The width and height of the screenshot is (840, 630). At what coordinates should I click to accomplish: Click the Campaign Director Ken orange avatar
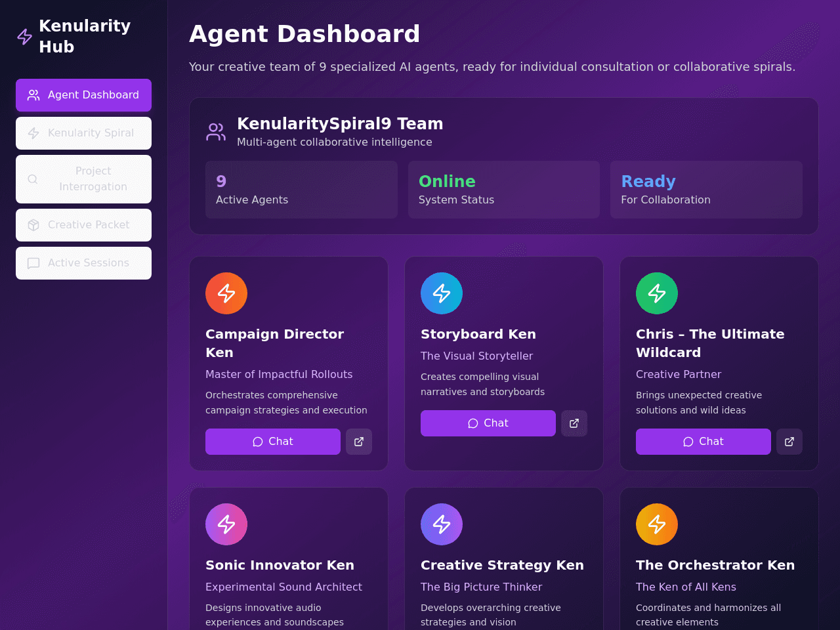pyautogui.click(x=226, y=293)
